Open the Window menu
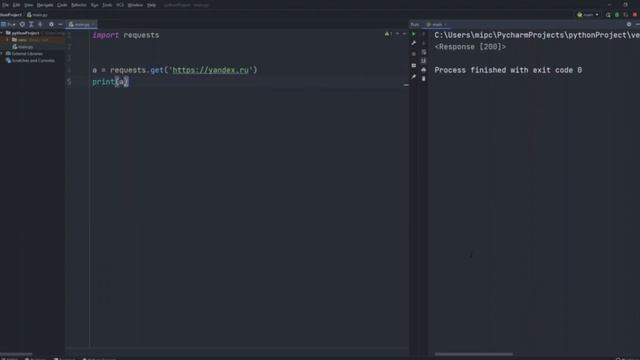640x360 pixels. pos(135,5)
